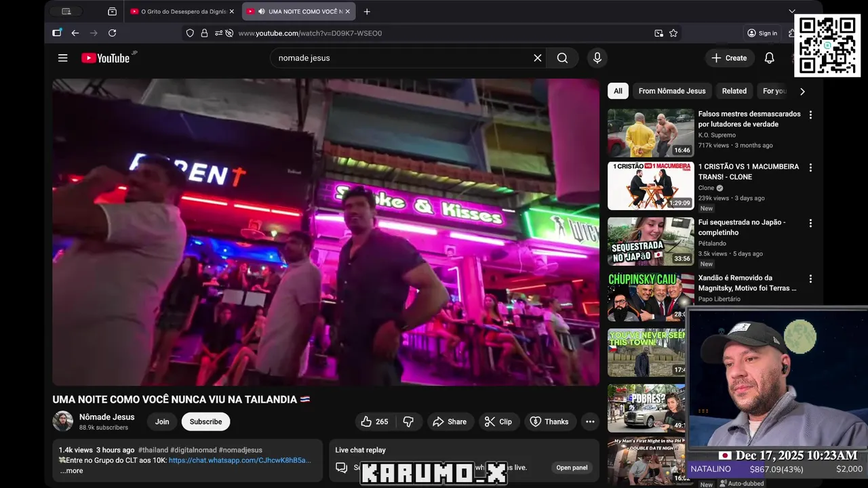
Task: Click the #thailand hashtag
Action: [x=153, y=450]
